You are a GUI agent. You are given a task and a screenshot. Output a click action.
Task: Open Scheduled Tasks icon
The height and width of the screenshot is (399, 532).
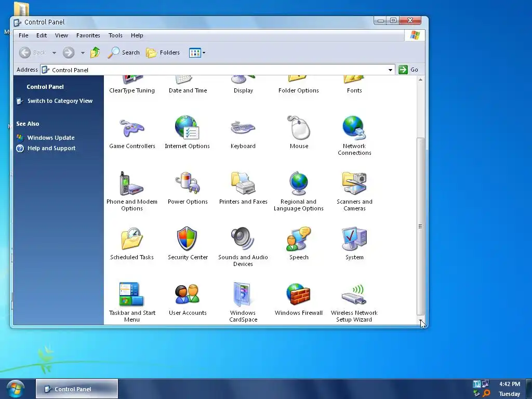click(132, 238)
